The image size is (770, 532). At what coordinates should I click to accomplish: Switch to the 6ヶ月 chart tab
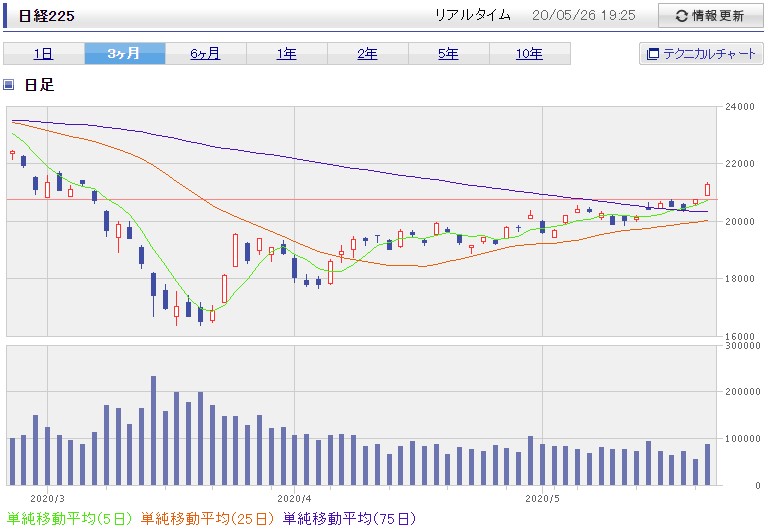coord(206,54)
